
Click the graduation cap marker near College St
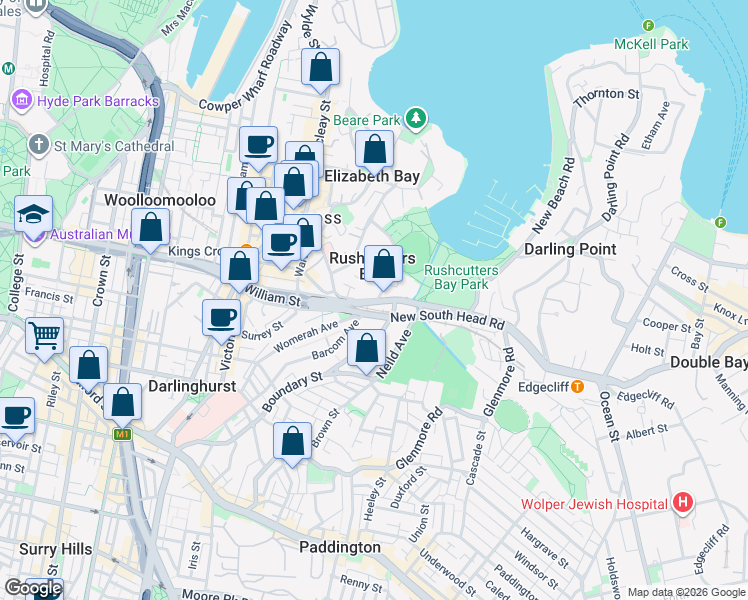click(x=33, y=214)
